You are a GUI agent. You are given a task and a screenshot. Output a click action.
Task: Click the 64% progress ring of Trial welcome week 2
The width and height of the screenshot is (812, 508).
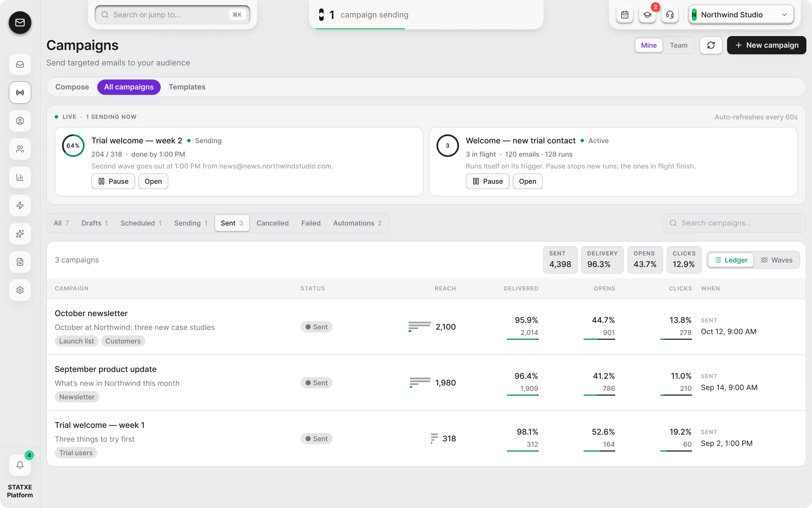tap(73, 145)
